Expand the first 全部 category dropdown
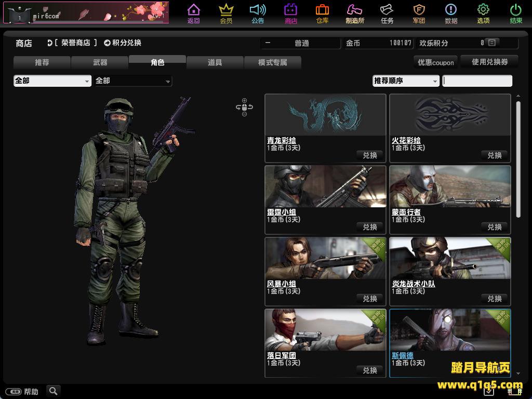Image resolution: width=532 pixels, height=399 pixels. pos(52,81)
